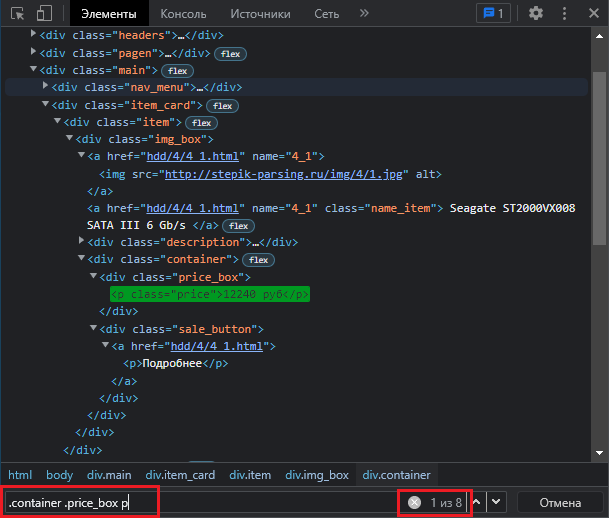Open the three-dot customize menu
This screenshot has width=609, height=518.
pos(565,13)
